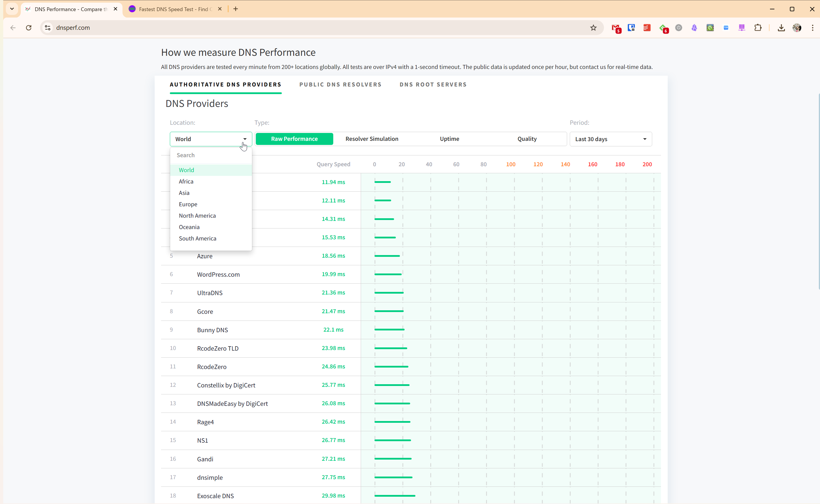Switch to Public DNS Resolvers tab
The height and width of the screenshot is (504, 820).
340,85
